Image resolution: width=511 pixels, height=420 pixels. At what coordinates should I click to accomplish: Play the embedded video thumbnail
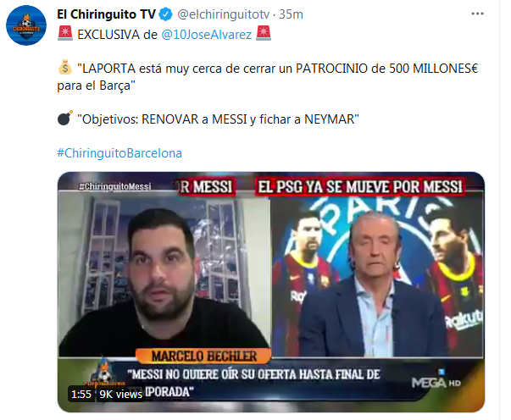pyautogui.click(x=271, y=292)
